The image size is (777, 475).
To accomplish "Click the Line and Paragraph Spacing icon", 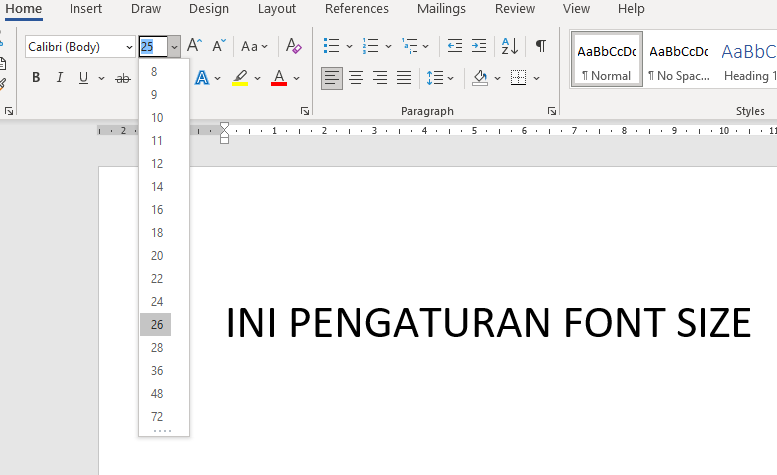I will [x=435, y=78].
